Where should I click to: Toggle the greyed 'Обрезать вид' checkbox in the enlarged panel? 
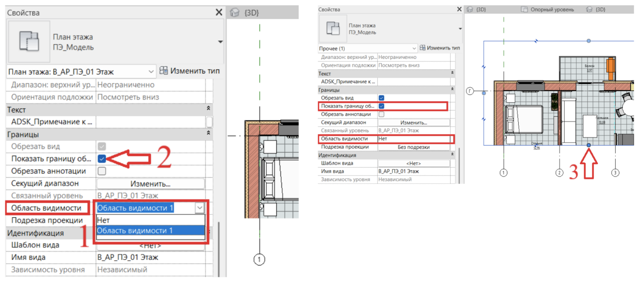click(x=102, y=146)
